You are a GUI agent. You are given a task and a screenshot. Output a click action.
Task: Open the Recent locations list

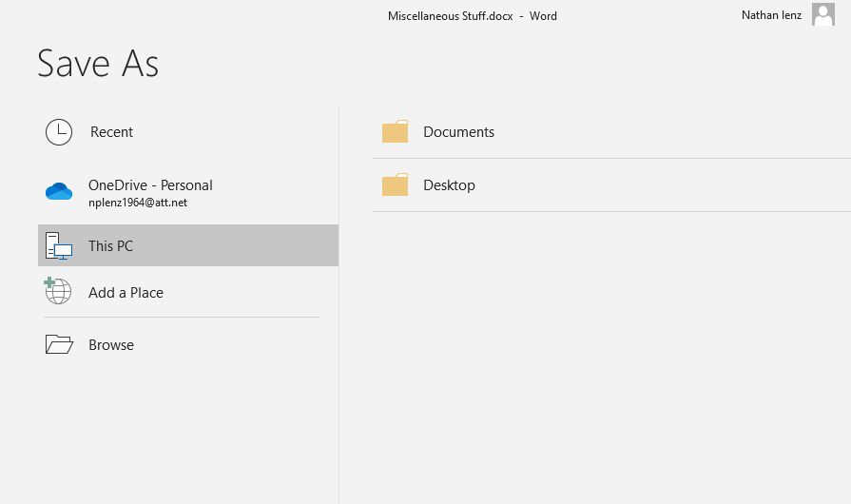[188, 132]
